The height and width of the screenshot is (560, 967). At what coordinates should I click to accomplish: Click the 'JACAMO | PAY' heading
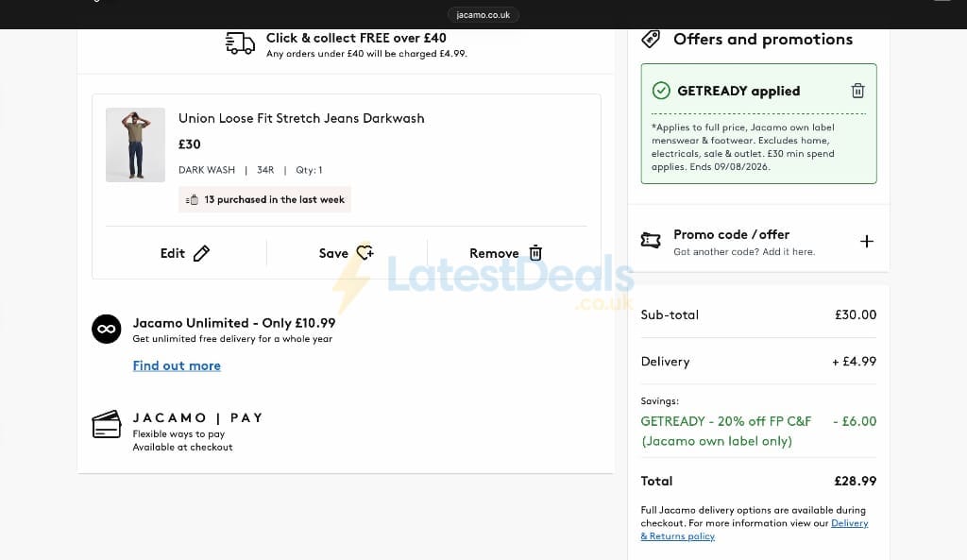(x=198, y=418)
